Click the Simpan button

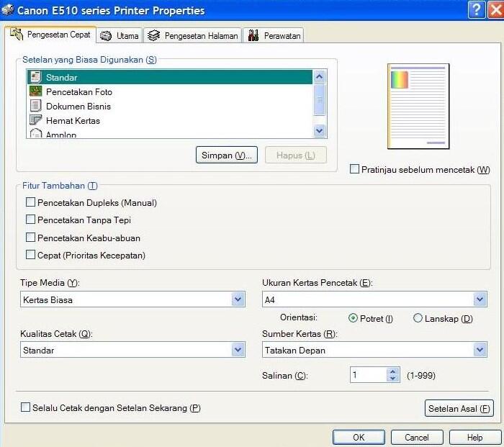227,155
